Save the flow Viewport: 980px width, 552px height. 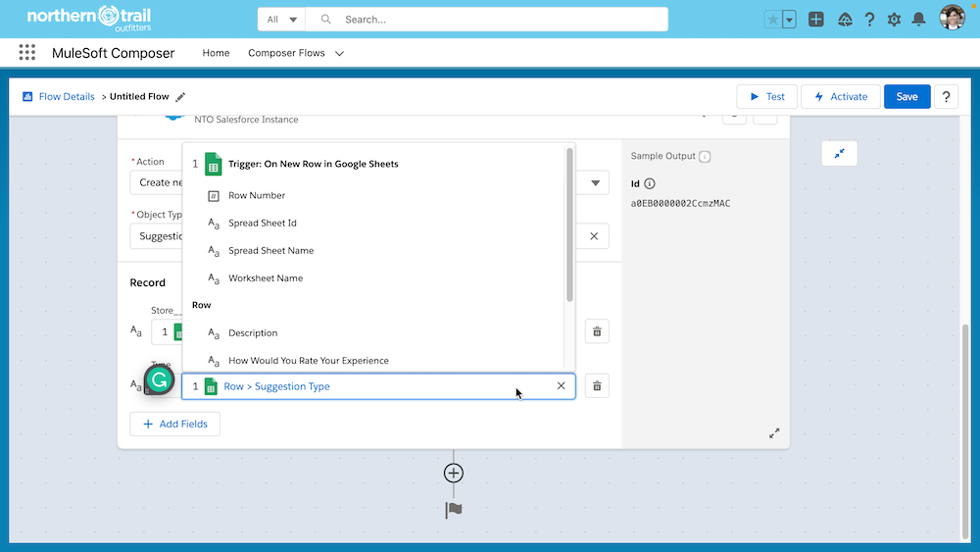click(x=906, y=96)
